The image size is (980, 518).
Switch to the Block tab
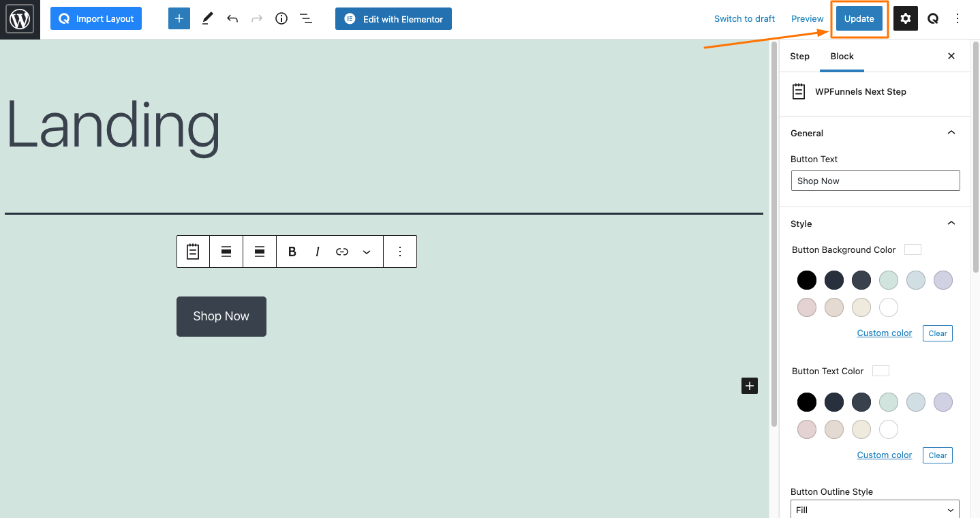842,56
